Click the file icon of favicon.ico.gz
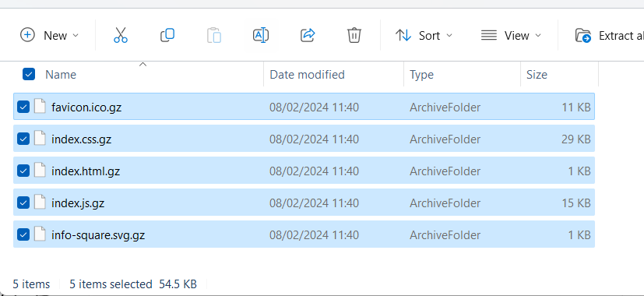This screenshot has height=296, width=644. click(x=40, y=107)
